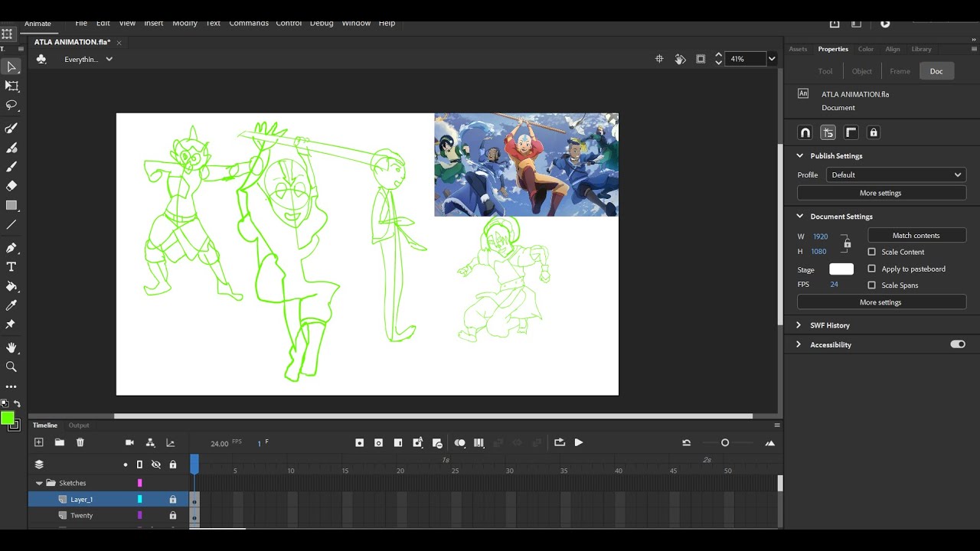This screenshot has width=980, height=551.
Task: Click Onion Skin icon in Timeline
Action: (459, 442)
